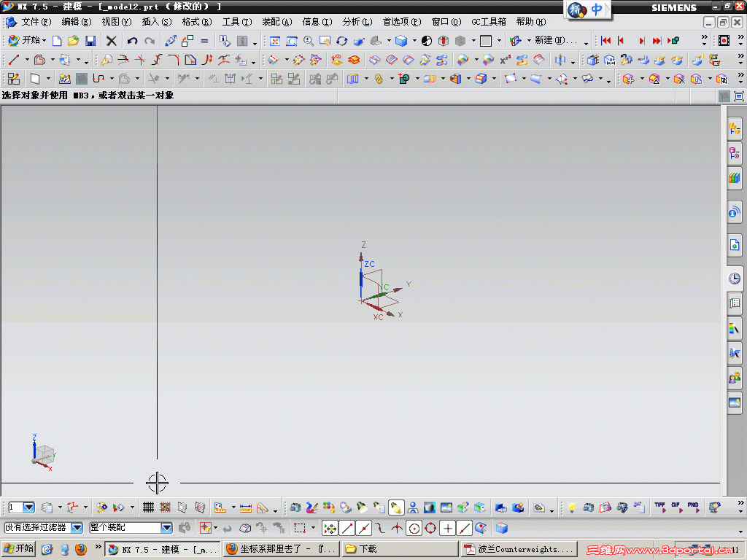Viewport: 747px width, 560px height.
Task: Toggle the grid display icon
Action: [x=148, y=507]
